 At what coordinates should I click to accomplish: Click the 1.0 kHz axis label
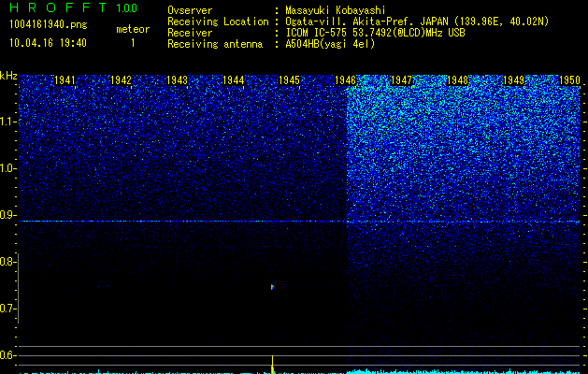(x=7, y=168)
